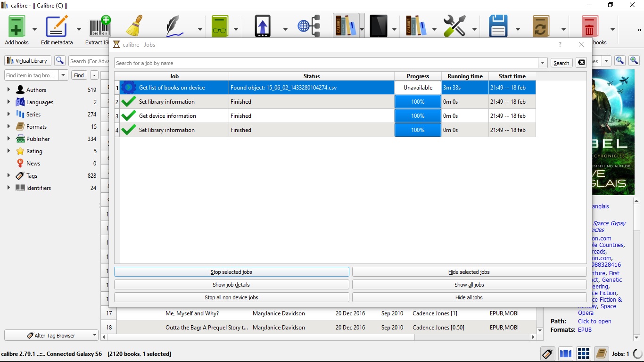Toggle the Tag Browser panel button
The image size is (644, 362).
click(x=547, y=354)
